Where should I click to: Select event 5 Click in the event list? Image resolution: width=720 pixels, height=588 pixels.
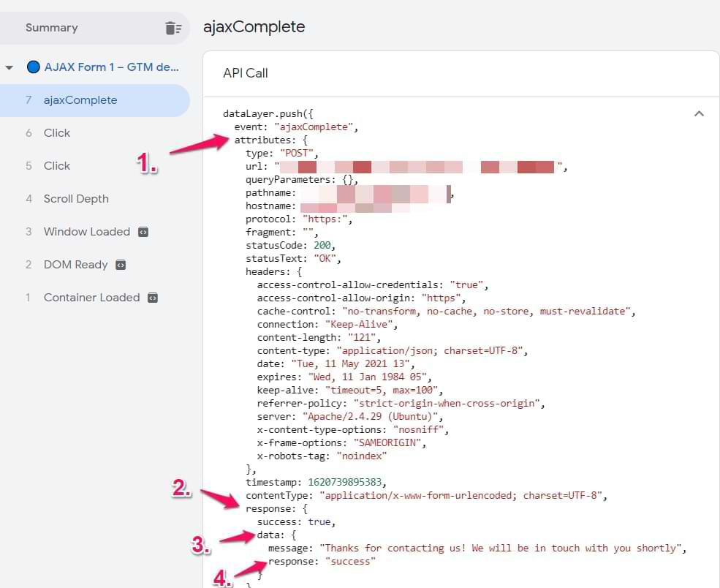[x=57, y=166]
